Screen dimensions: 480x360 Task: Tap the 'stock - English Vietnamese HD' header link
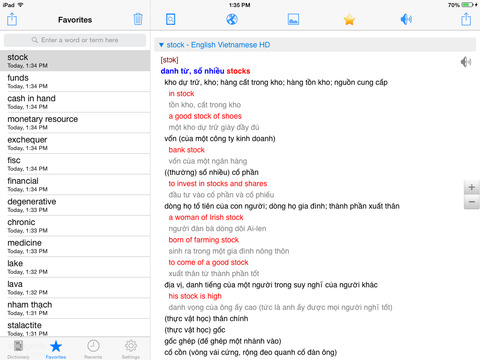(x=218, y=45)
